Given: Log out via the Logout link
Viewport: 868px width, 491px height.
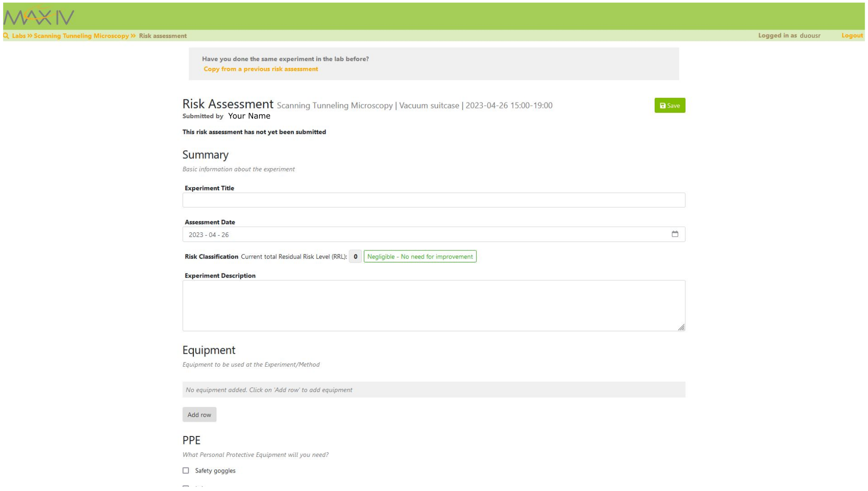Looking at the screenshot, I should click(x=852, y=36).
